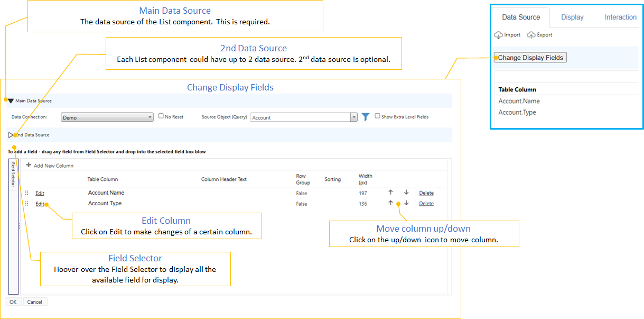Screen dimensions: 644x319
Task: Open the Data Connection dropdown showing Demo
Action: pyautogui.click(x=107, y=117)
